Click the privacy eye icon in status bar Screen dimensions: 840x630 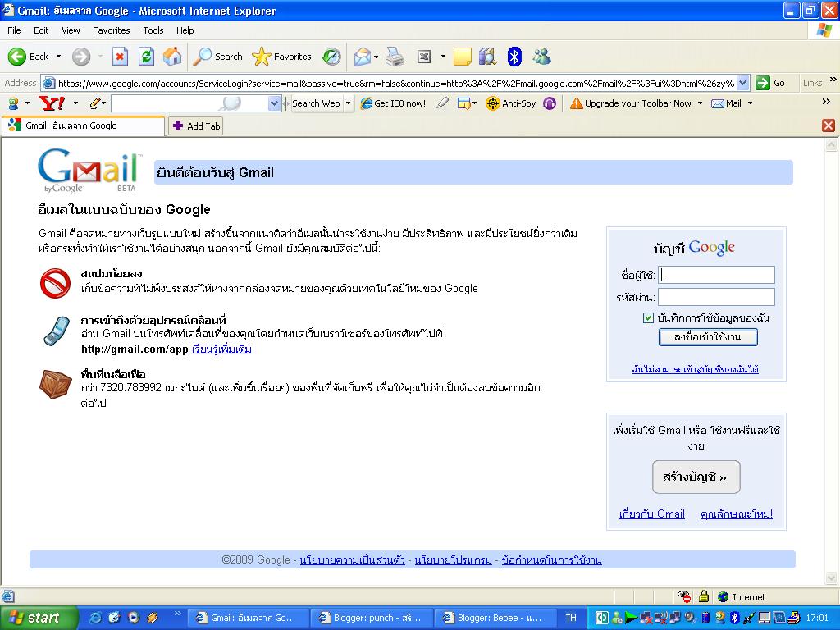(683, 596)
